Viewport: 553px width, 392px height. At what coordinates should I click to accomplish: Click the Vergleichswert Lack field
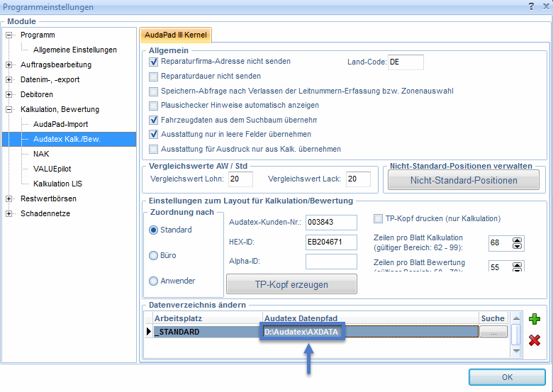(x=358, y=179)
